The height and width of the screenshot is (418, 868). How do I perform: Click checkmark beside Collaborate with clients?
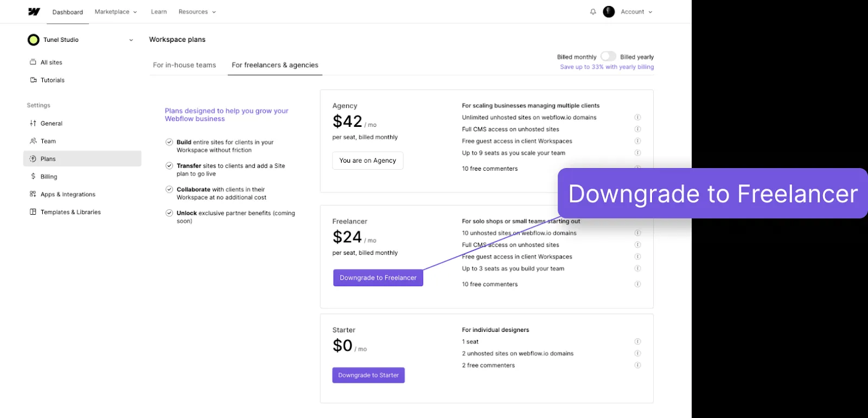[169, 189]
